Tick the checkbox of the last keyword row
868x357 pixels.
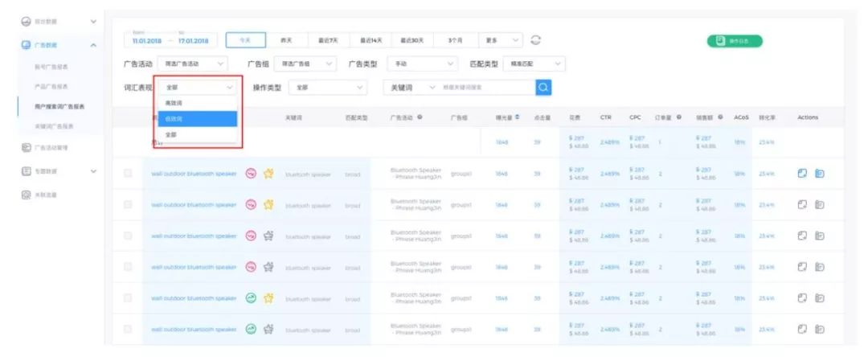pos(128,329)
